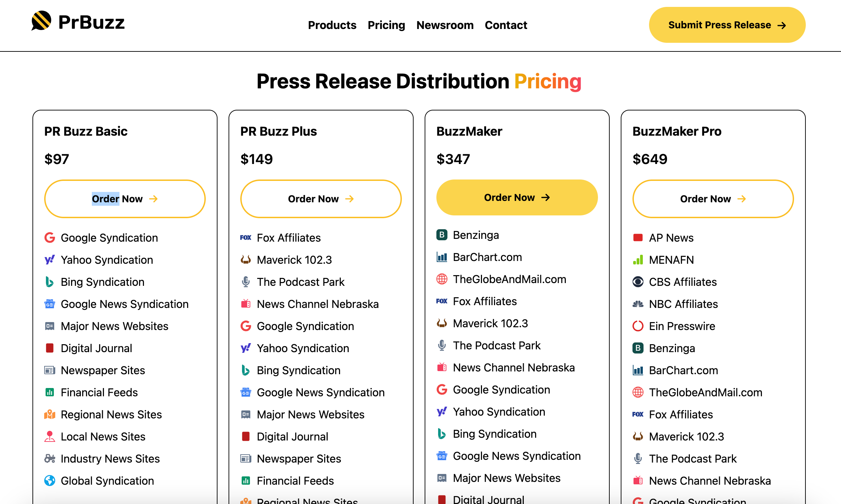Open the Products menu item
Screen dimensions: 841x504
pyautogui.click(x=332, y=25)
